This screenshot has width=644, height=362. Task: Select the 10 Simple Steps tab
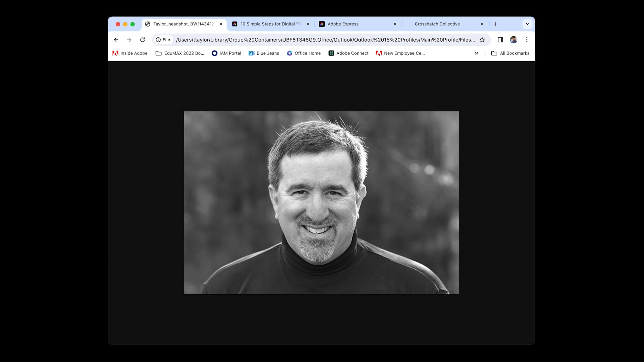click(270, 24)
